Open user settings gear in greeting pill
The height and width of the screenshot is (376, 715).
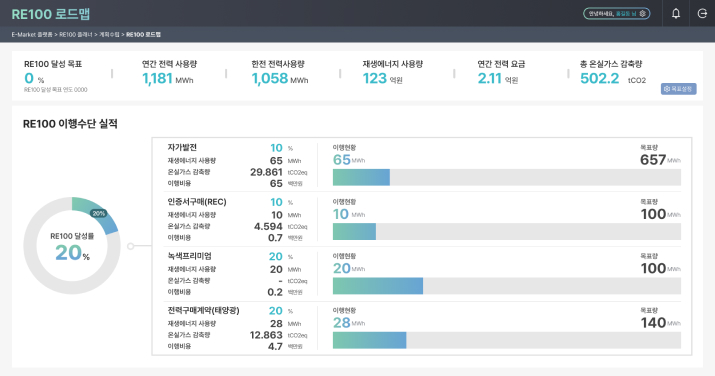pyautogui.click(x=642, y=14)
